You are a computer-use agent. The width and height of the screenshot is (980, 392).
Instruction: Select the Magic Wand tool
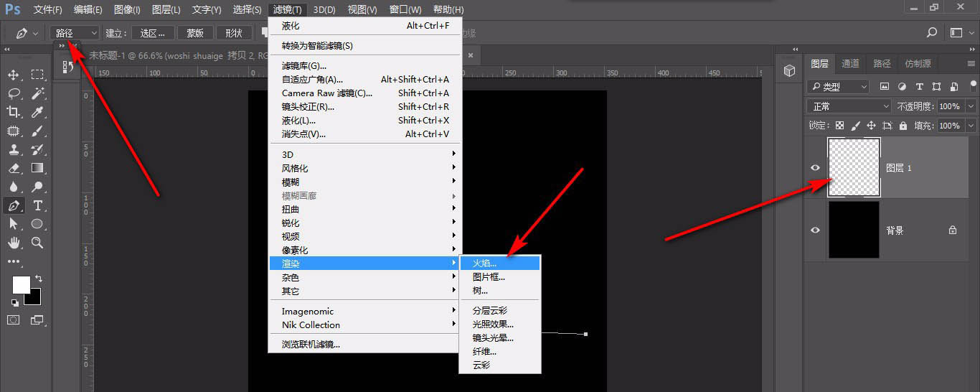37,93
